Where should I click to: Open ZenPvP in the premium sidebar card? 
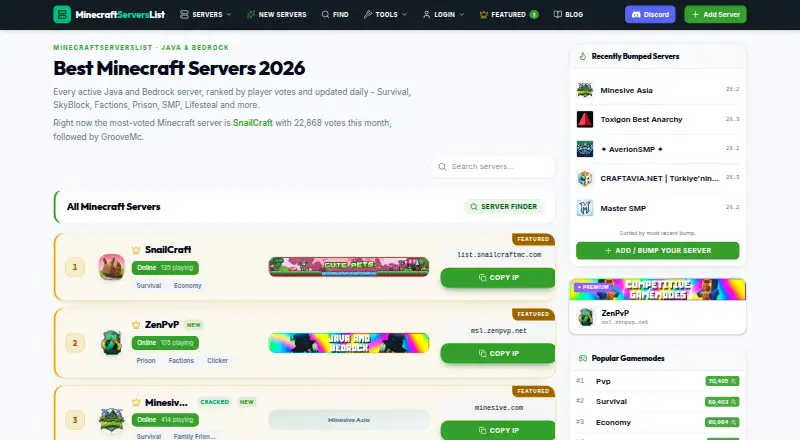(x=615, y=313)
